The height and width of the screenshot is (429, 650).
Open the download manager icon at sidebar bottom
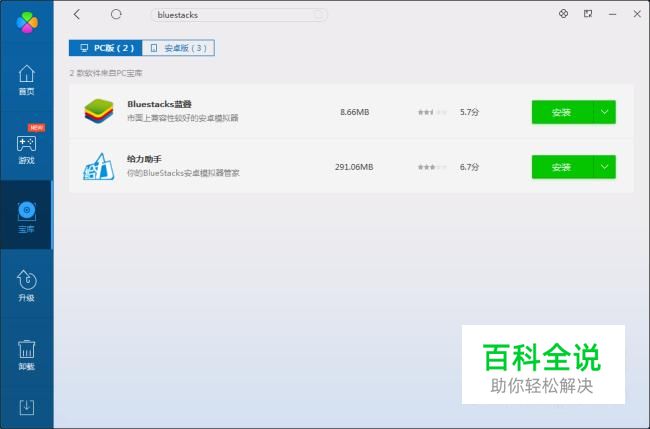(27, 407)
